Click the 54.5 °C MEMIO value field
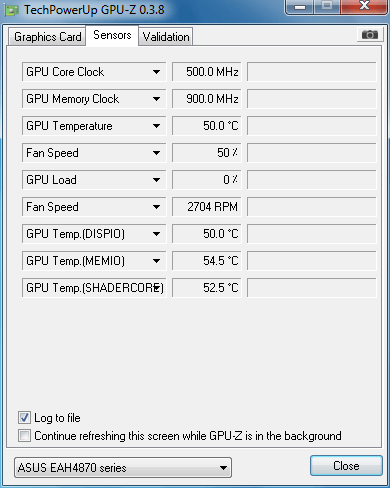This screenshot has width=390, height=488. [207, 261]
